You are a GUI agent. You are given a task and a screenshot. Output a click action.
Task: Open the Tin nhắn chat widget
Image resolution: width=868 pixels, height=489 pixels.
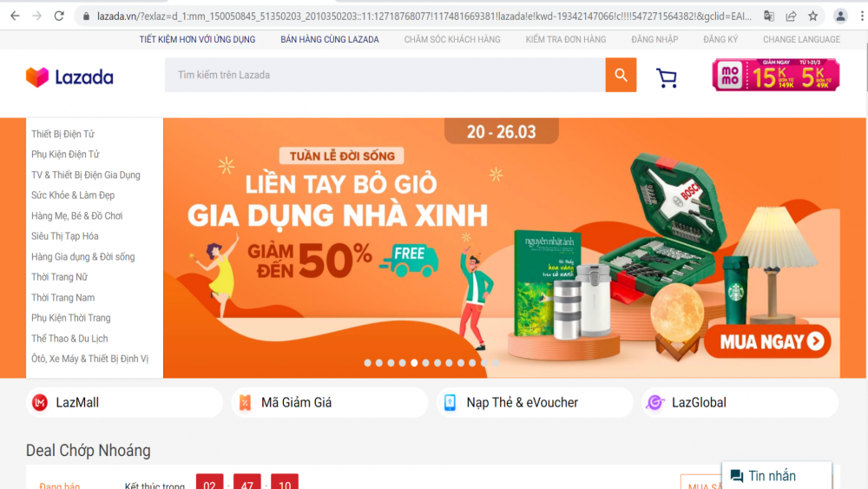tap(777, 476)
